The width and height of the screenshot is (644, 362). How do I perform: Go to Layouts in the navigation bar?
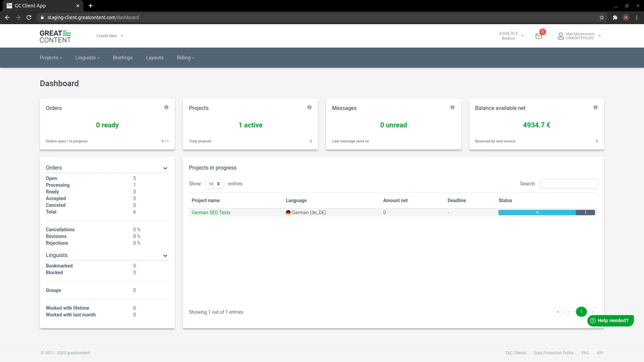(x=155, y=58)
